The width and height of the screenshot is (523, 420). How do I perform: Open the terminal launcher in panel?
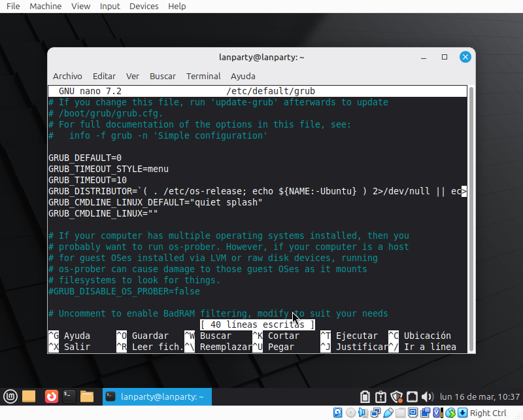[x=69, y=396]
